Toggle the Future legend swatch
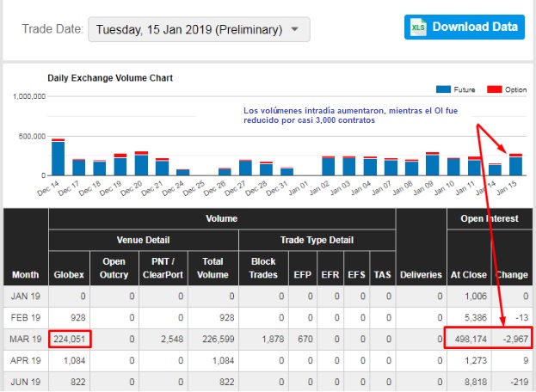 pyautogui.click(x=443, y=89)
